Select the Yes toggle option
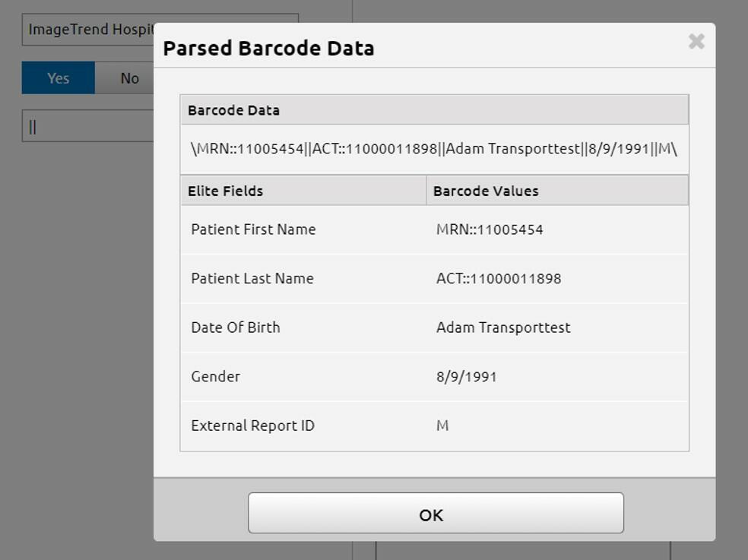The height and width of the screenshot is (560, 748). pos(59,78)
